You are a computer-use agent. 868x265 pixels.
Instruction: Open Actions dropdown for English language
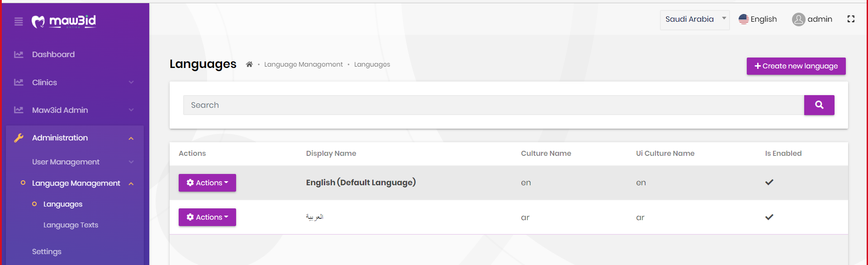click(207, 183)
